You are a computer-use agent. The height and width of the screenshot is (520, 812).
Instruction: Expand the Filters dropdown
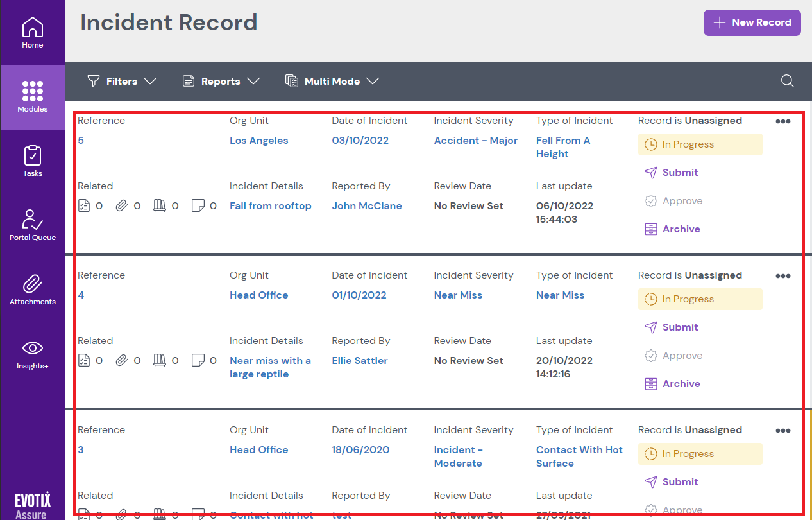click(122, 81)
